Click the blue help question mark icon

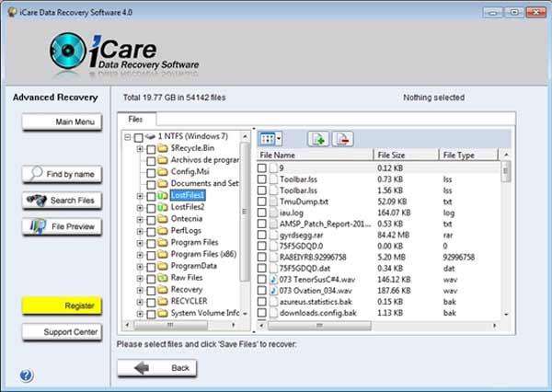pyautogui.click(x=27, y=375)
